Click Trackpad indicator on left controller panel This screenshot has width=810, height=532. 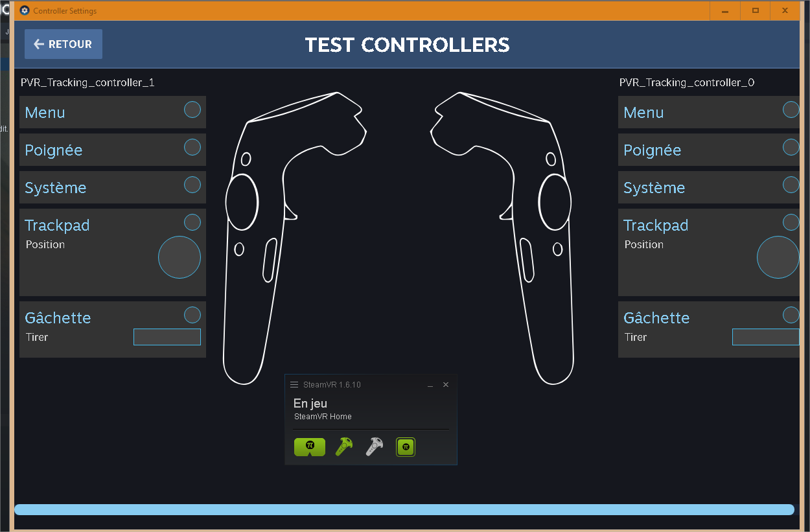(x=192, y=222)
